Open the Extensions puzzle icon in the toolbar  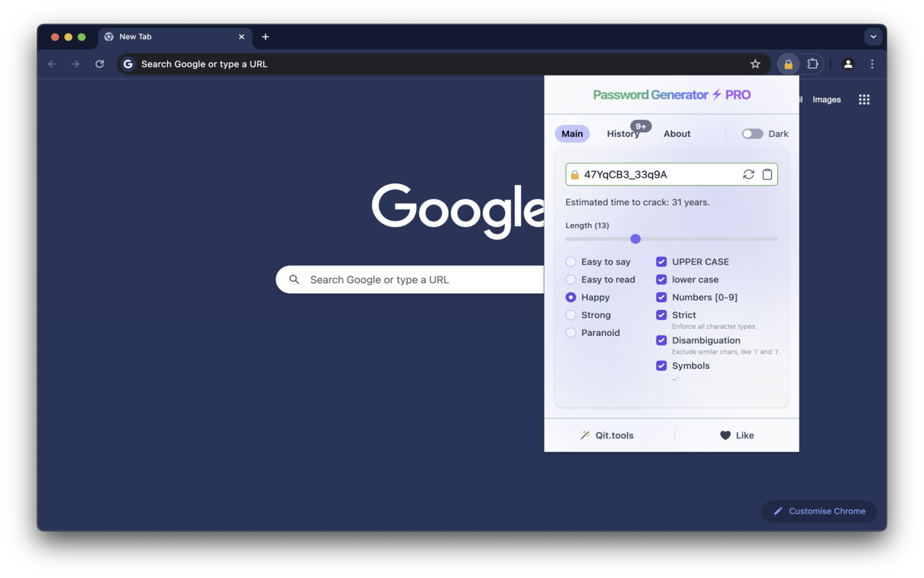[x=811, y=64]
